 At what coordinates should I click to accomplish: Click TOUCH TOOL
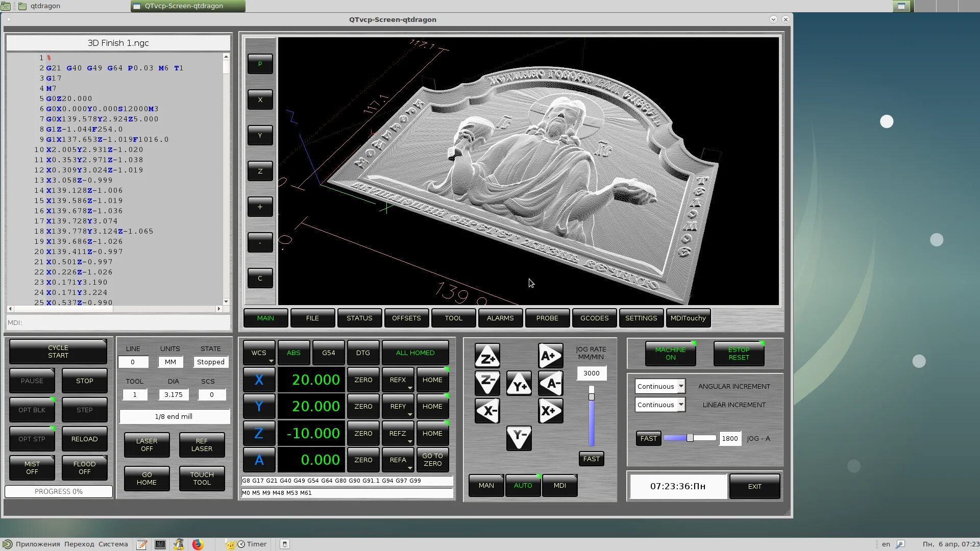[202, 479]
